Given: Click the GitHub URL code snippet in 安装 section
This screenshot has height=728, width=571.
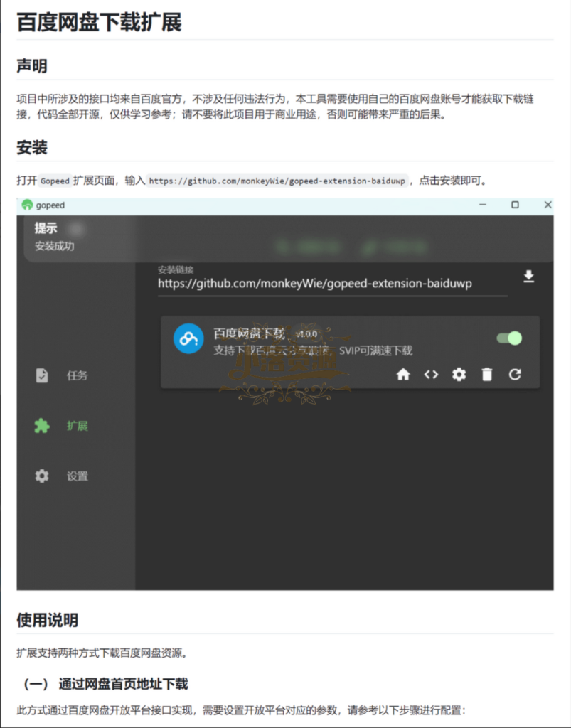Looking at the screenshot, I should [x=277, y=181].
